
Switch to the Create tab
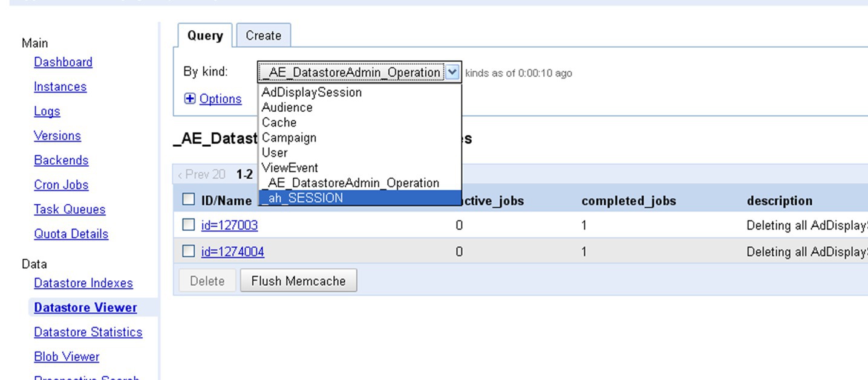point(263,36)
